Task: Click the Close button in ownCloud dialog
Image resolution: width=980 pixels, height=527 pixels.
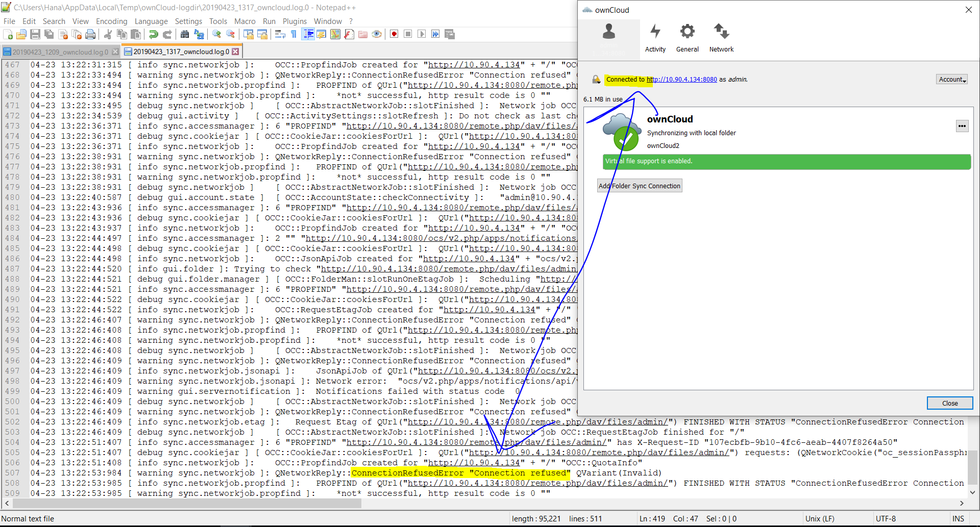Action: coord(950,403)
